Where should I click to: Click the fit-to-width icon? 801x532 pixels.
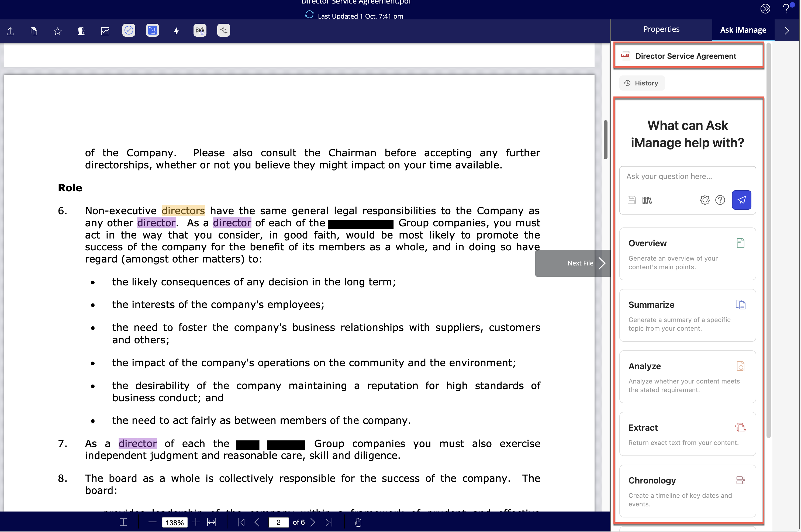click(x=211, y=522)
